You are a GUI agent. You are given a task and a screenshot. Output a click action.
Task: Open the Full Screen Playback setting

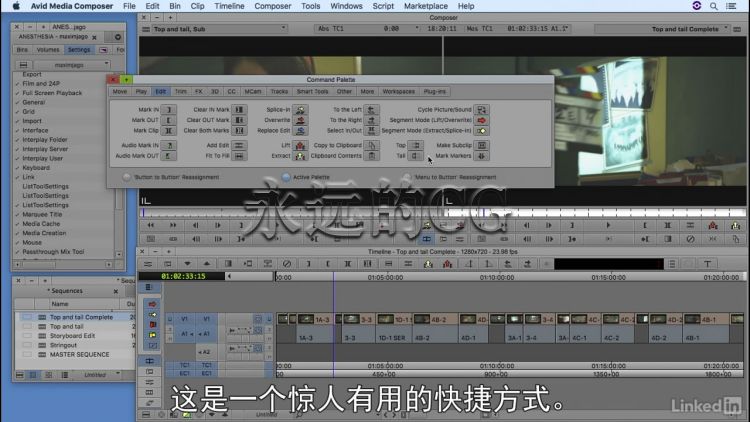click(x=52, y=93)
